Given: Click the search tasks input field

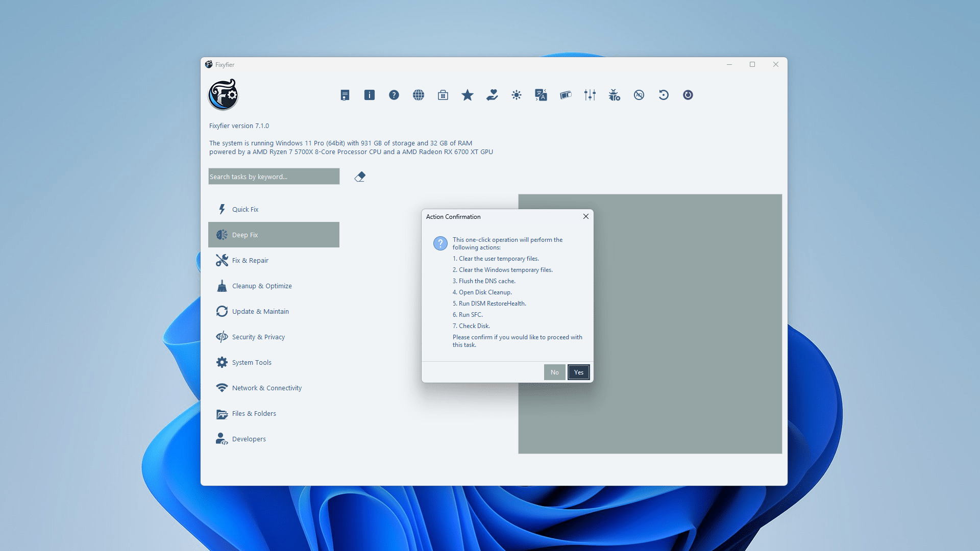Looking at the screenshot, I should point(274,177).
